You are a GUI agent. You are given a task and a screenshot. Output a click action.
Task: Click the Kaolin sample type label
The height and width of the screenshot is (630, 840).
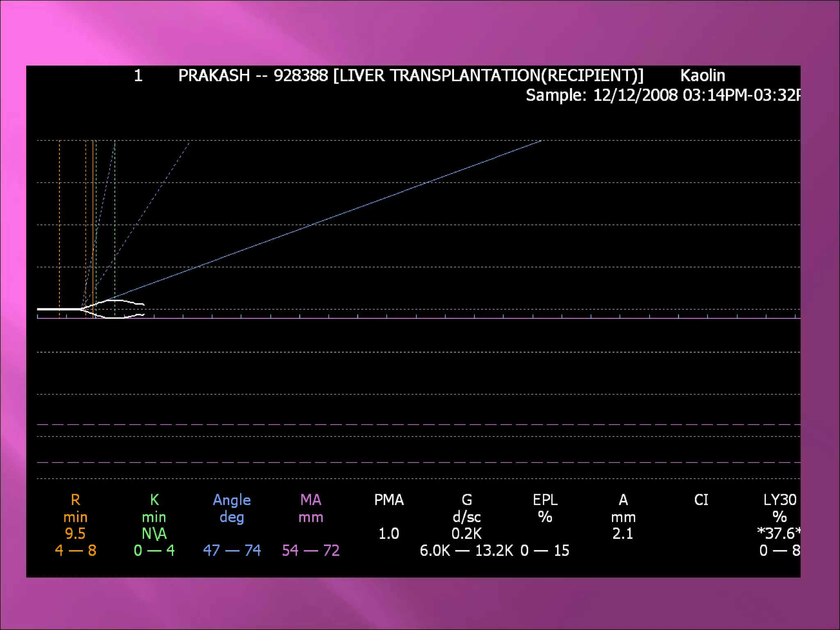pos(702,75)
